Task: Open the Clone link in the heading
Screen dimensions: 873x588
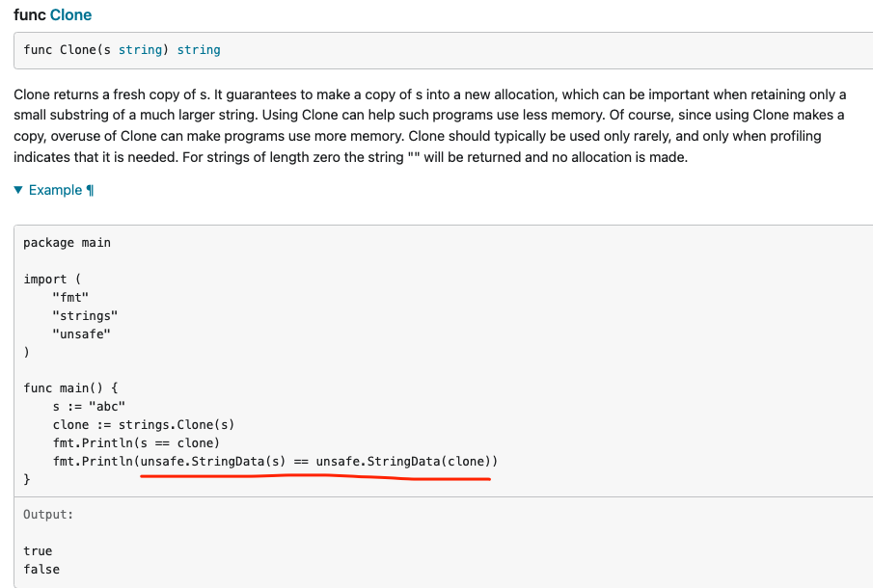Action: 71,15
